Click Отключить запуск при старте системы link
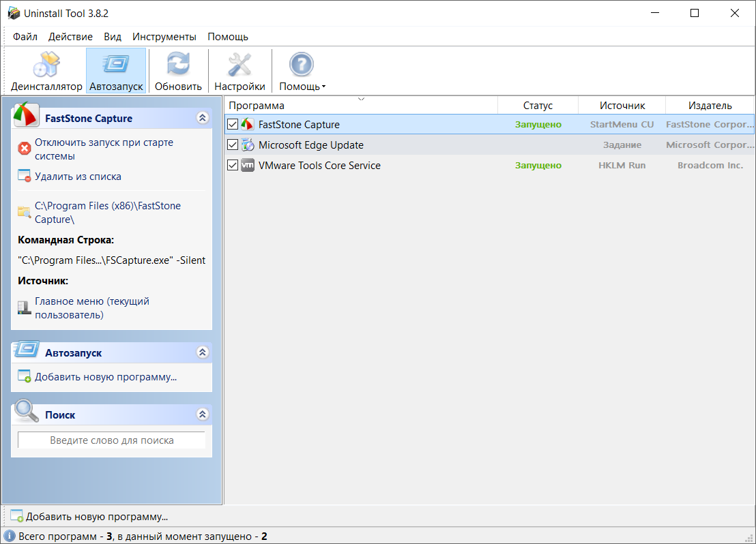This screenshot has width=756, height=544. [x=104, y=149]
